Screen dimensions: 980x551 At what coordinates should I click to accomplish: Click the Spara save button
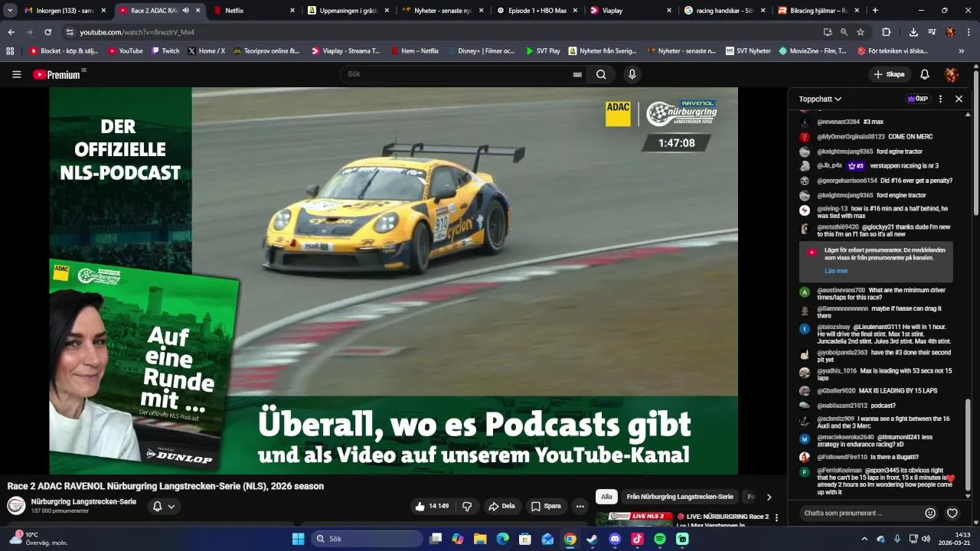point(546,506)
